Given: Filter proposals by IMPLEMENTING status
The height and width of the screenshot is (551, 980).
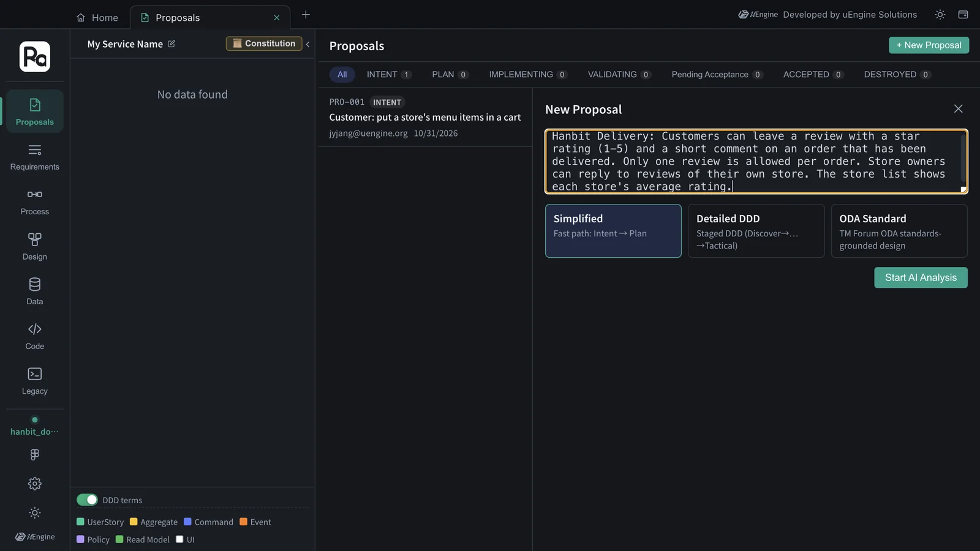Looking at the screenshot, I should coord(528,75).
